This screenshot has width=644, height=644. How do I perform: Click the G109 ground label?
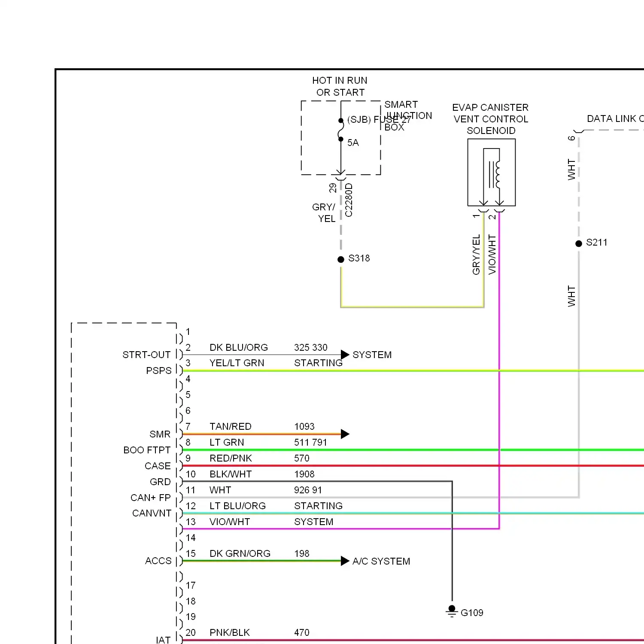click(472, 613)
